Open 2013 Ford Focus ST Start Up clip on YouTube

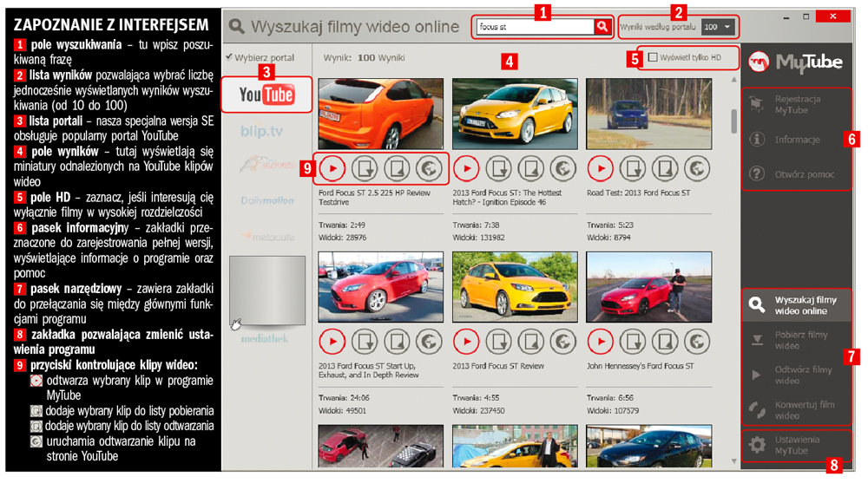(429, 342)
